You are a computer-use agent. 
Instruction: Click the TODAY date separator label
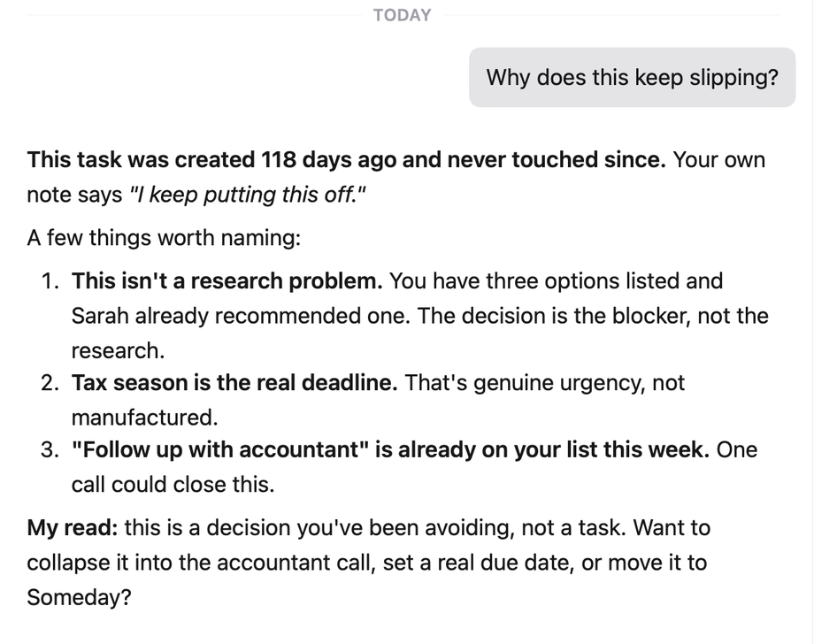pos(402,15)
